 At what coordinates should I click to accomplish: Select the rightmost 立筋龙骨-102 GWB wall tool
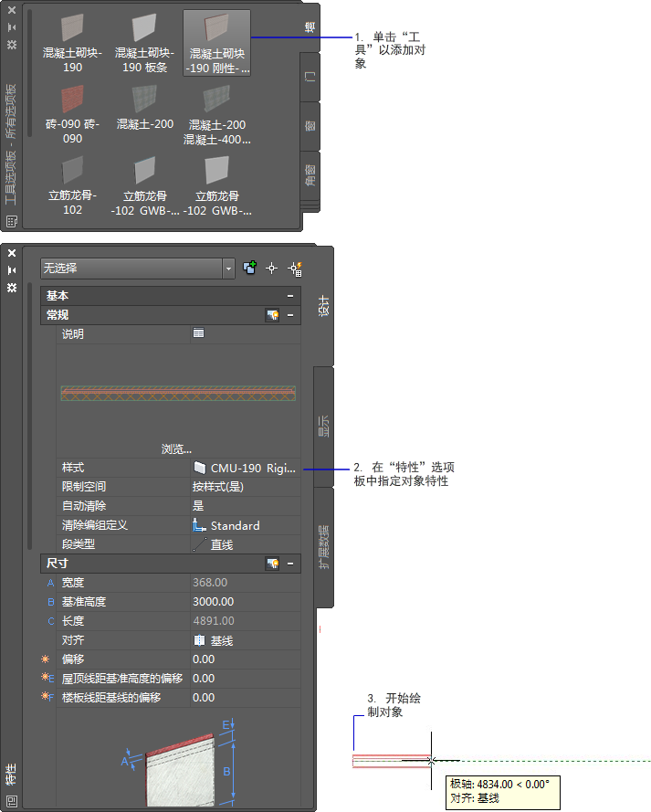216,187
